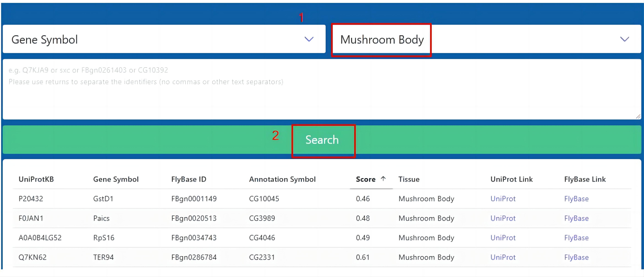Select the CG2331 annotation symbol cell
This screenshot has height=277, width=644.
[x=262, y=257]
